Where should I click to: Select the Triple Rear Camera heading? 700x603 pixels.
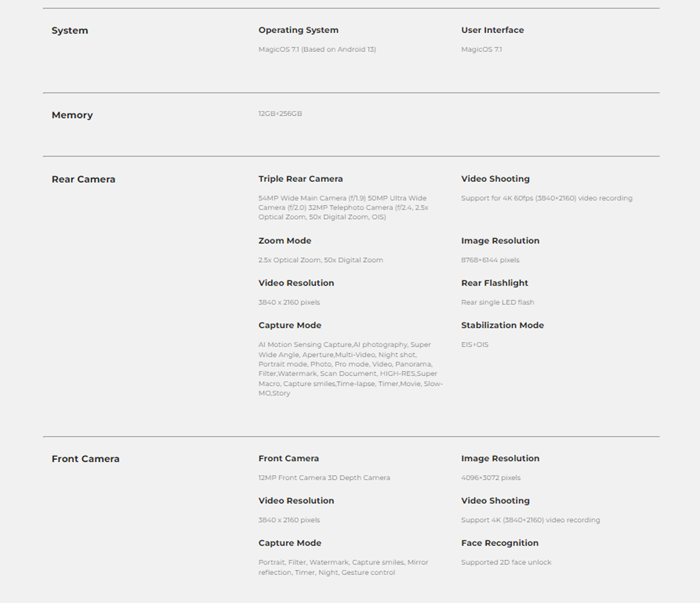[x=301, y=179]
